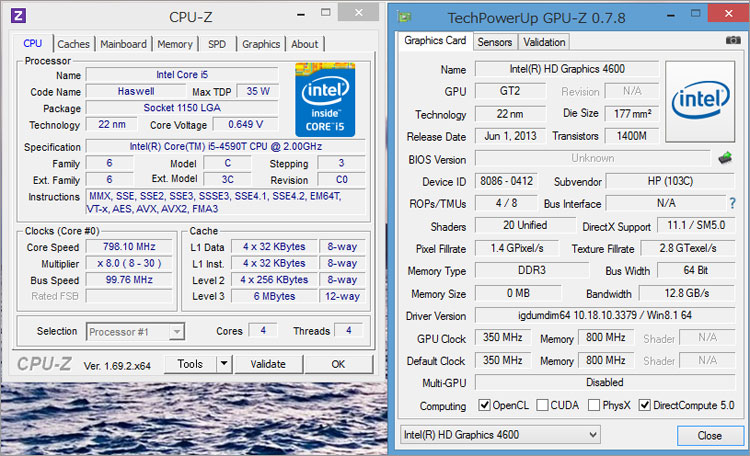Switch to the CPU tab

coord(33,44)
